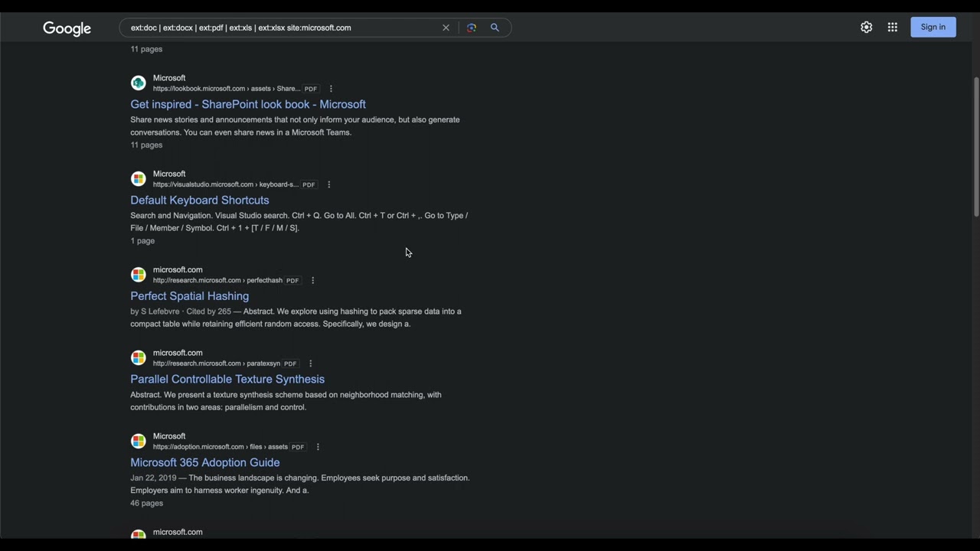Click the '46 pages' text under Adoption Guide
The height and width of the screenshot is (551, 980).
(146, 503)
